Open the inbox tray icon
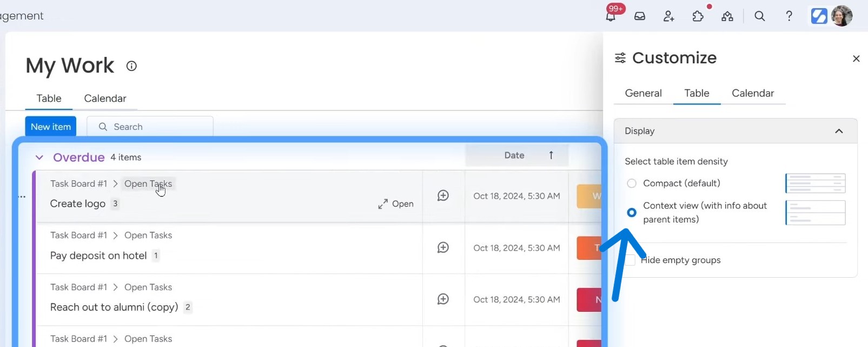Screen dimensions: 868x347 coord(640,16)
